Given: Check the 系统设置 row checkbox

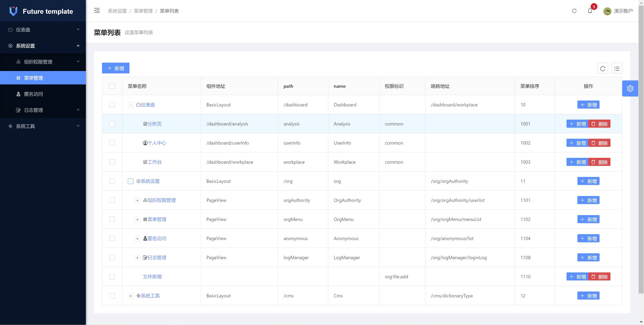Looking at the screenshot, I should (x=112, y=181).
